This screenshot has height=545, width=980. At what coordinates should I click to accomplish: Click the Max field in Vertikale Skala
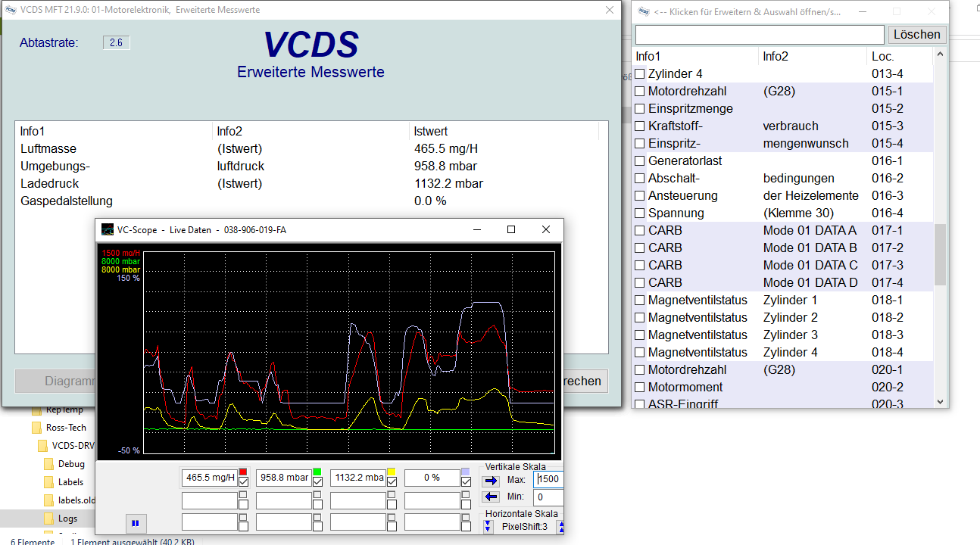click(x=549, y=480)
